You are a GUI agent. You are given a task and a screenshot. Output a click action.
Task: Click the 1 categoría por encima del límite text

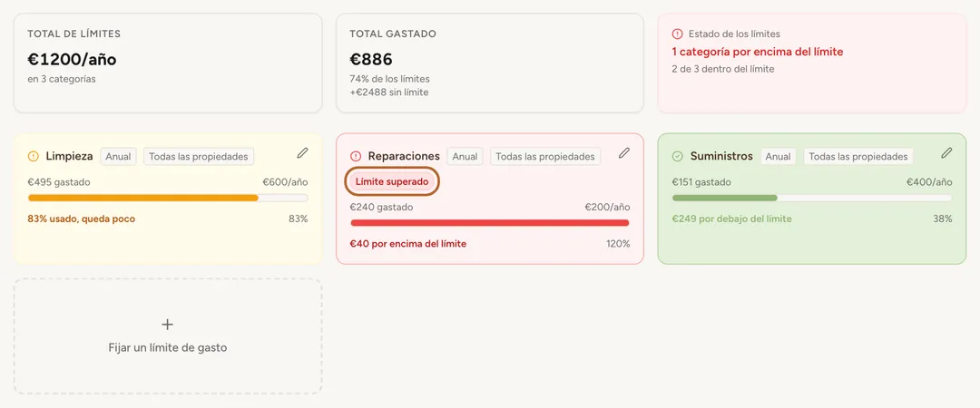[x=758, y=52]
